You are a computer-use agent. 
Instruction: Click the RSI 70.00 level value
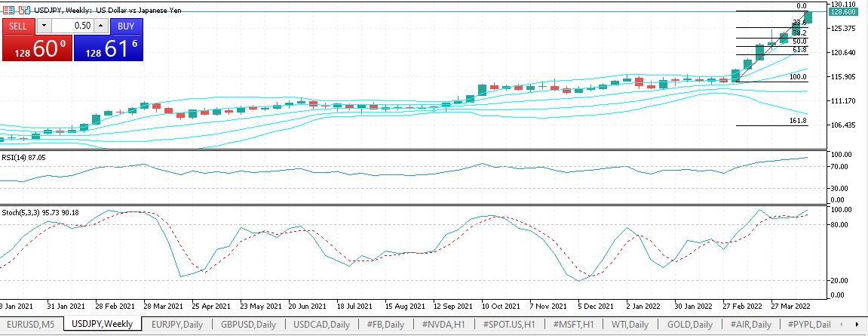[841, 166]
